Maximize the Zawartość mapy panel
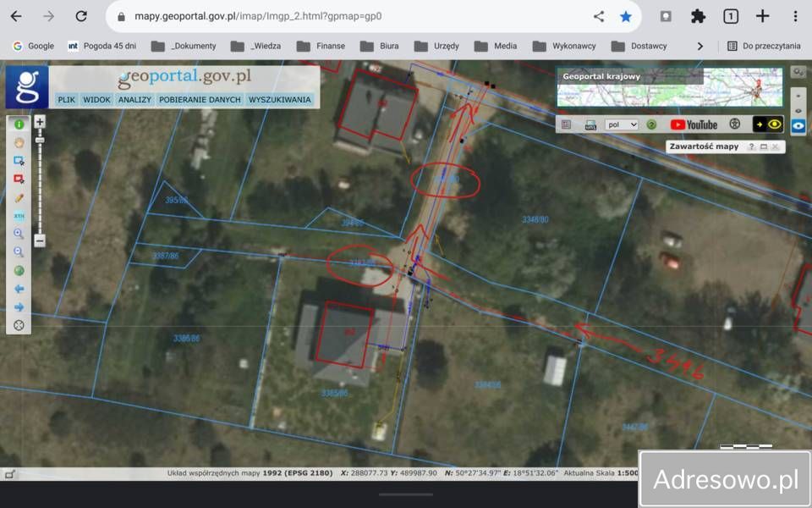 click(763, 146)
